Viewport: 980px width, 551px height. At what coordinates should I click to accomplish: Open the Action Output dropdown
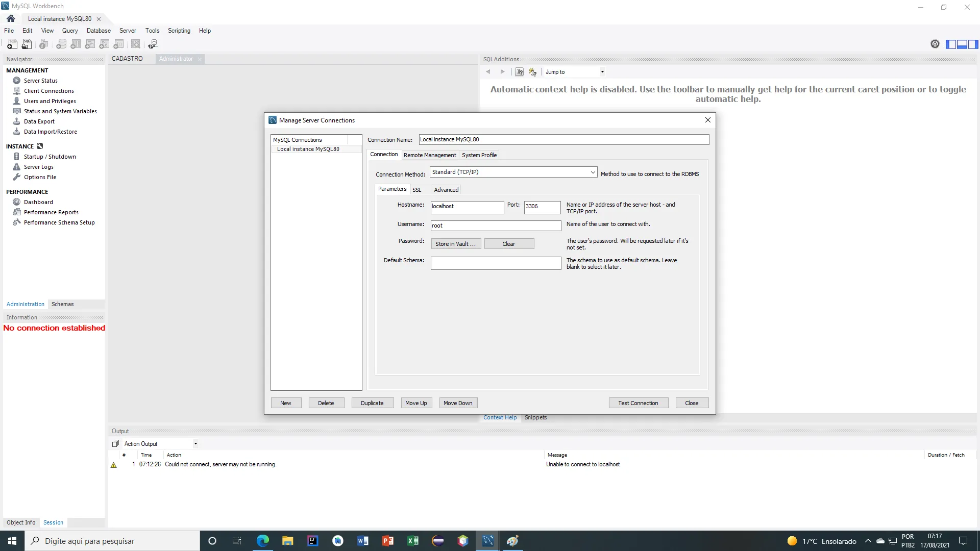[x=195, y=444]
